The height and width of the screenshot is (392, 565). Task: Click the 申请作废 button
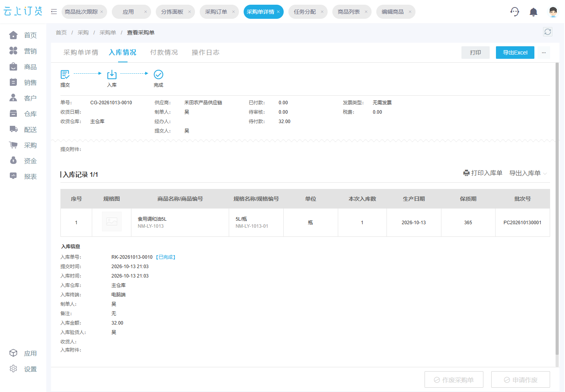(x=521, y=380)
